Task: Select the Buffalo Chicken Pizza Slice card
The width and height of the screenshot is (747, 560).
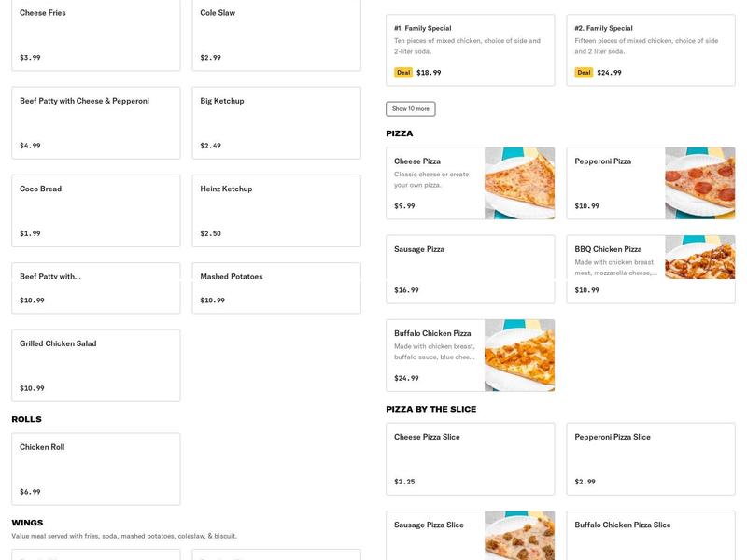Action: (650, 536)
